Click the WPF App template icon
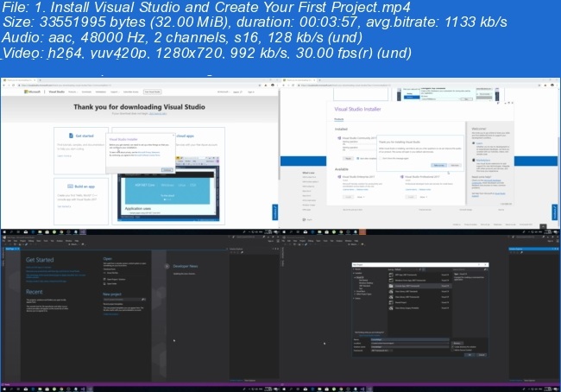 [391, 275]
